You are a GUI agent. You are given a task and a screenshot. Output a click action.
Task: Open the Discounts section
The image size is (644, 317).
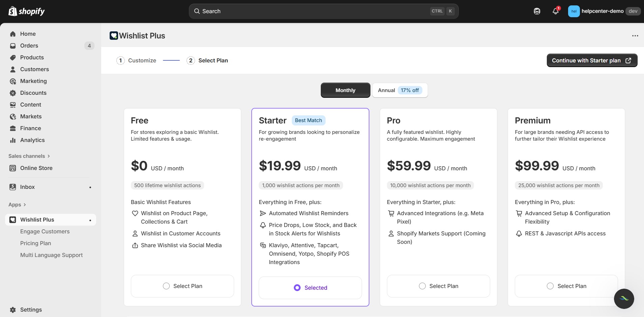[x=33, y=93]
